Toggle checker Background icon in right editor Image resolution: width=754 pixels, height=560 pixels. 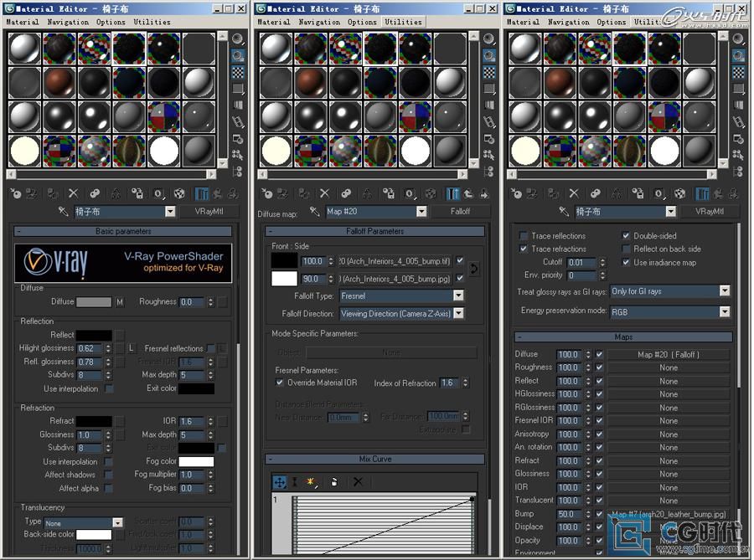(x=739, y=73)
